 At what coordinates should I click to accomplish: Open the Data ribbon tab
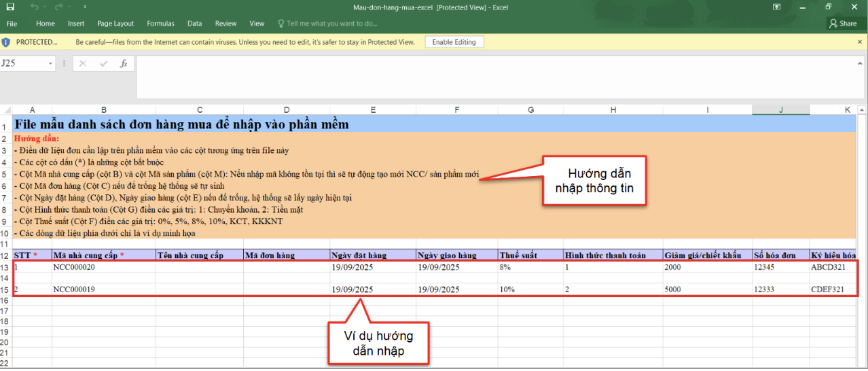coord(195,23)
